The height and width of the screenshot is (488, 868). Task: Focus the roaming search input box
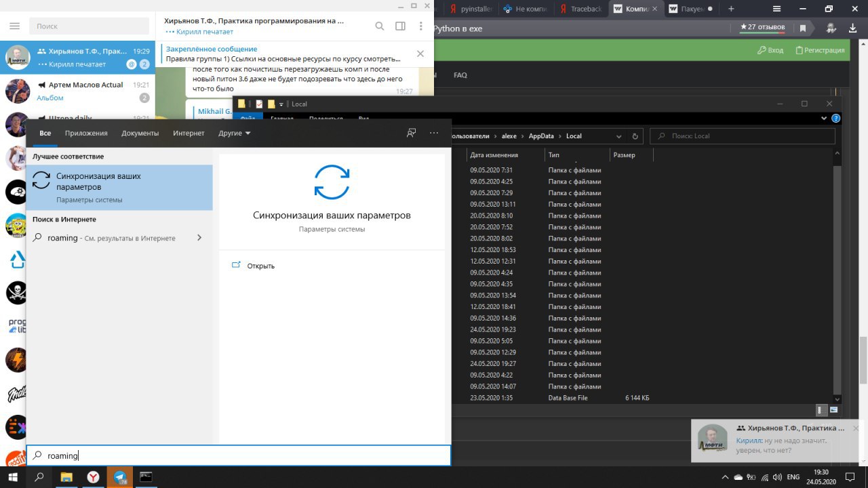tap(238, 455)
